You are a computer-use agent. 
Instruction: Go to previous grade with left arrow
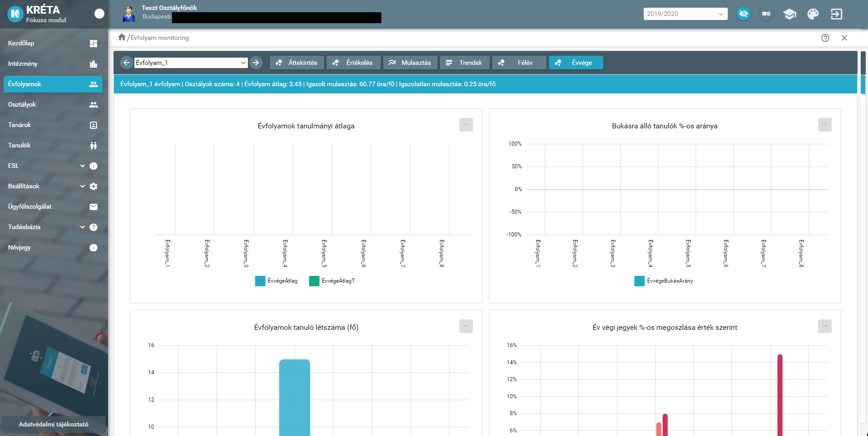127,63
